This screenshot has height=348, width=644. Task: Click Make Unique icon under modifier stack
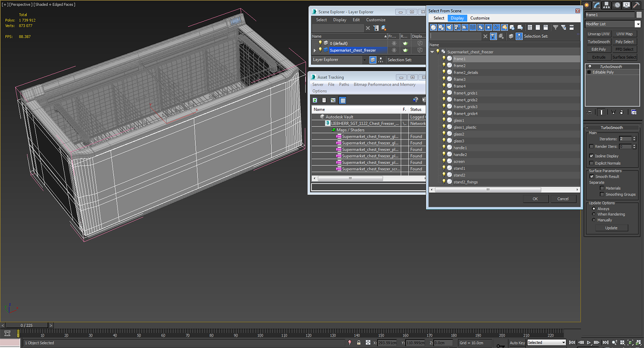point(613,112)
